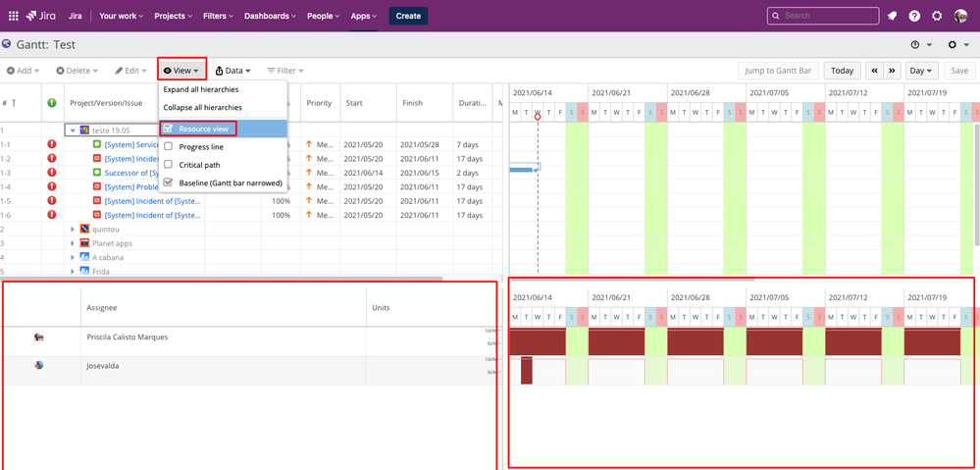Screen dimensions: 980x470
Task: Open the user profile avatar
Action: click(x=960, y=17)
